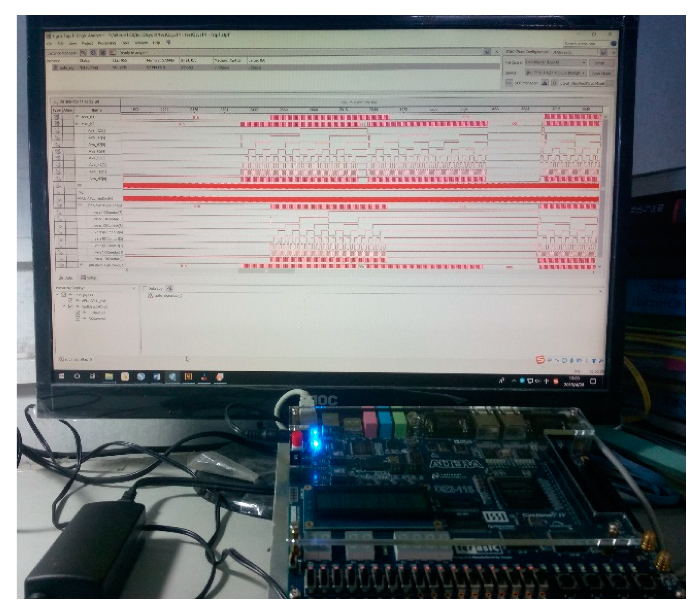This screenshot has width=700, height=615.
Task: Click the Read Data icon in Instance Manager
Action: tap(112, 53)
